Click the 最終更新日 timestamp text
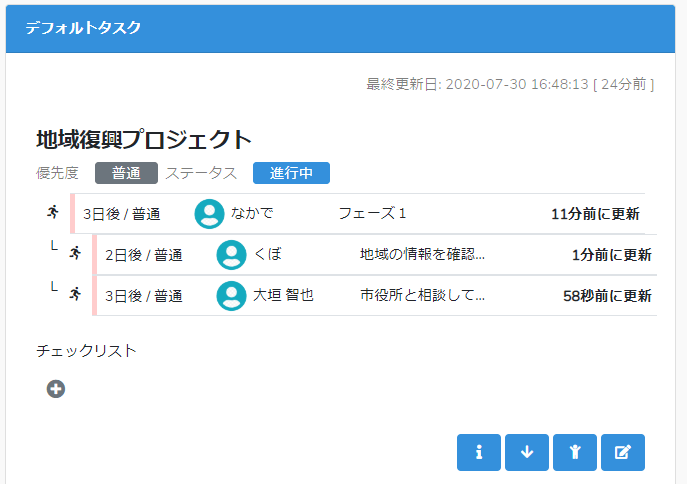Image resolution: width=687 pixels, height=484 pixels. (510, 84)
